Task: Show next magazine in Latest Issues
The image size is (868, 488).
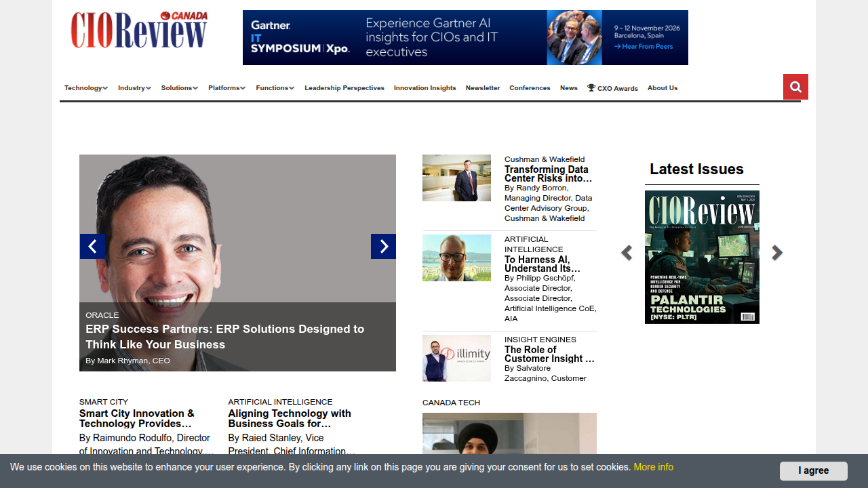Action: 777,253
